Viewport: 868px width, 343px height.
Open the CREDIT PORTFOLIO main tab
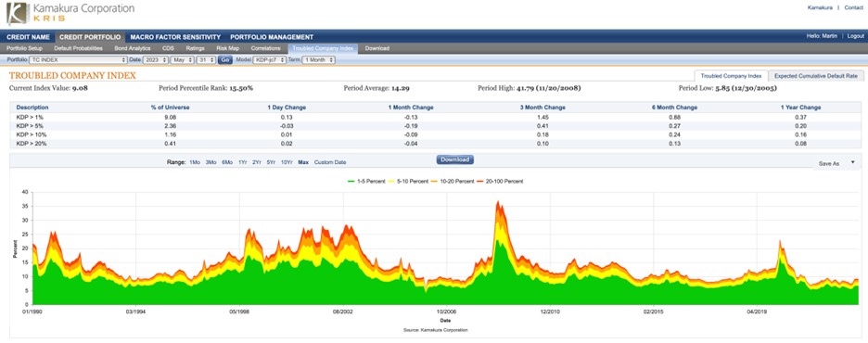(x=90, y=37)
